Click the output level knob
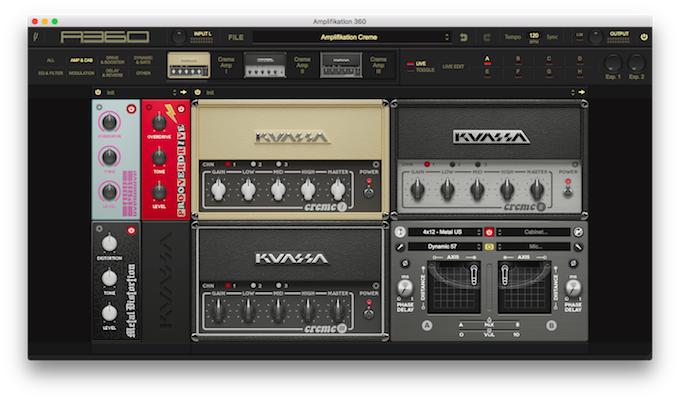This screenshot has width=680, height=400. pos(596,37)
